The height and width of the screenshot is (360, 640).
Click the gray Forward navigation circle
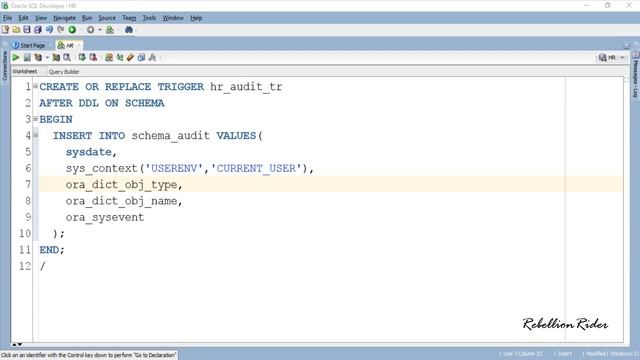[x=90, y=30]
